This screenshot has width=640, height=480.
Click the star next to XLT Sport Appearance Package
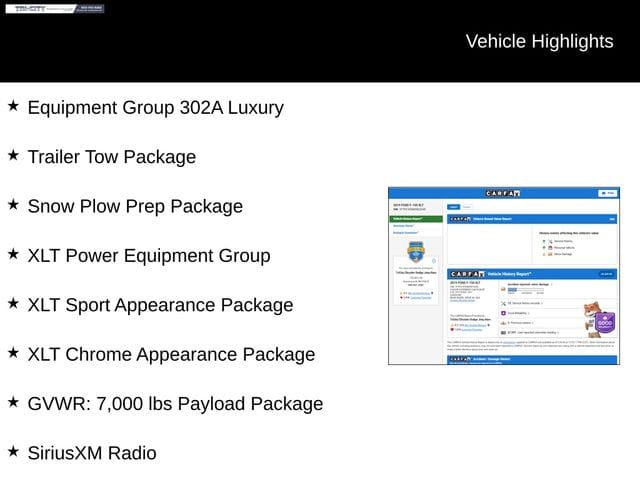(13, 303)
